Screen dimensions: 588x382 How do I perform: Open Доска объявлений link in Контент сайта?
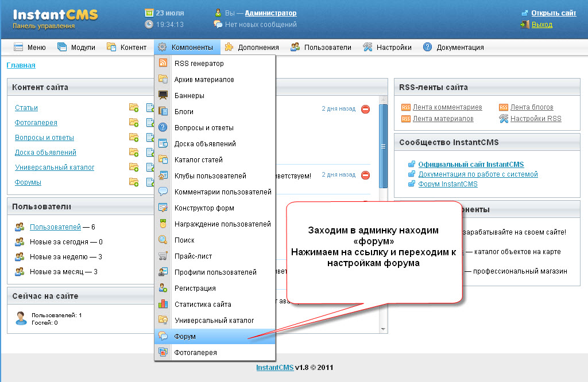45,153
